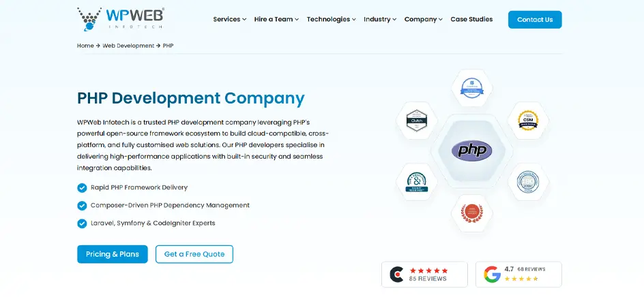The image size is (644, 297).
Task: Click the Contact Us button
Action: 535,20
